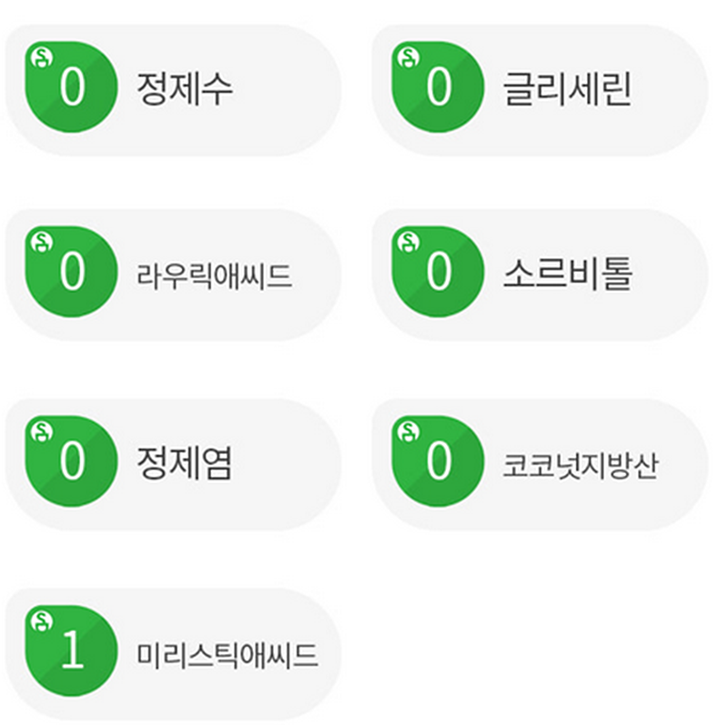Screen dimensions: 728x725
Task: Click the green score badge beside 글리세린
Action: point(439,87)
